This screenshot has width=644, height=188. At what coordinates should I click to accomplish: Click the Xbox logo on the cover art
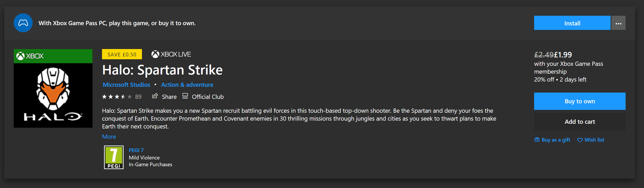pos(30,56)
